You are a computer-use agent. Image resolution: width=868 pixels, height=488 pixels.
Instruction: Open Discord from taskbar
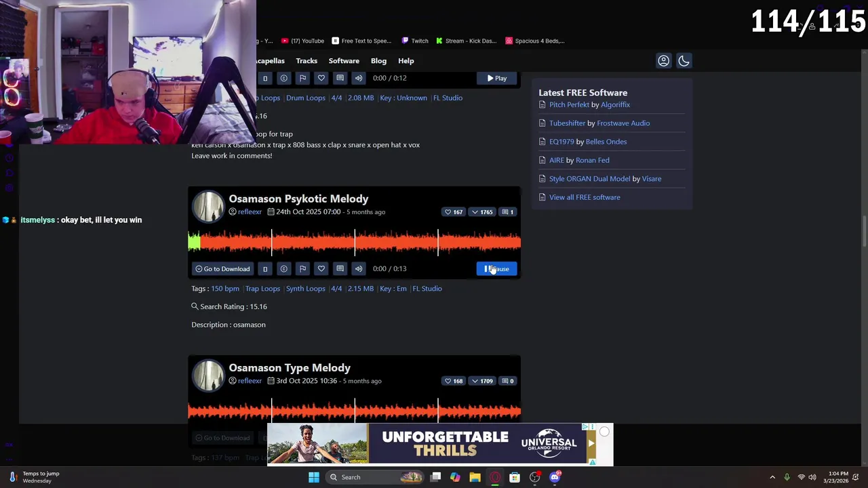(x=555, y=477)
